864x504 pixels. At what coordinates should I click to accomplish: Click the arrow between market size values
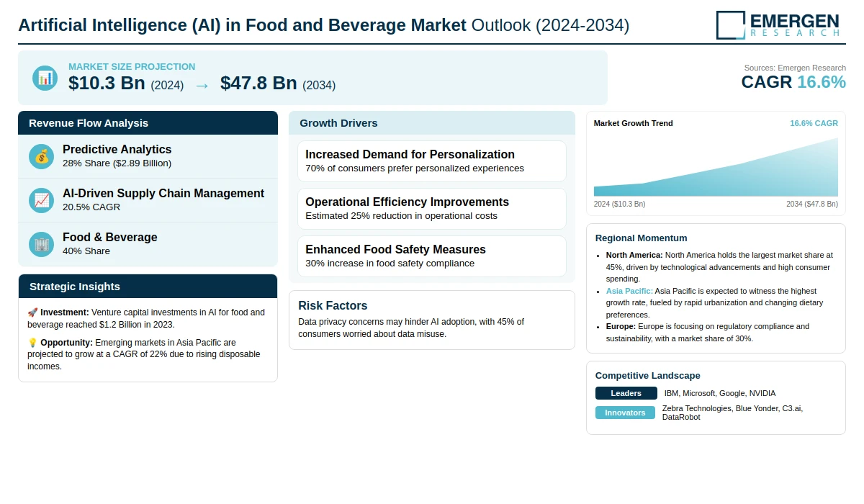coord(202,85)
